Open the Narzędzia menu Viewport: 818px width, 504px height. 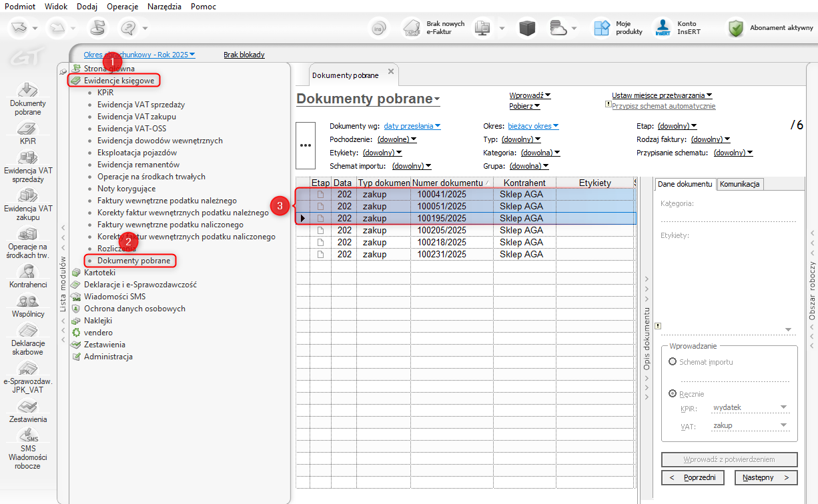coord(163,6)
